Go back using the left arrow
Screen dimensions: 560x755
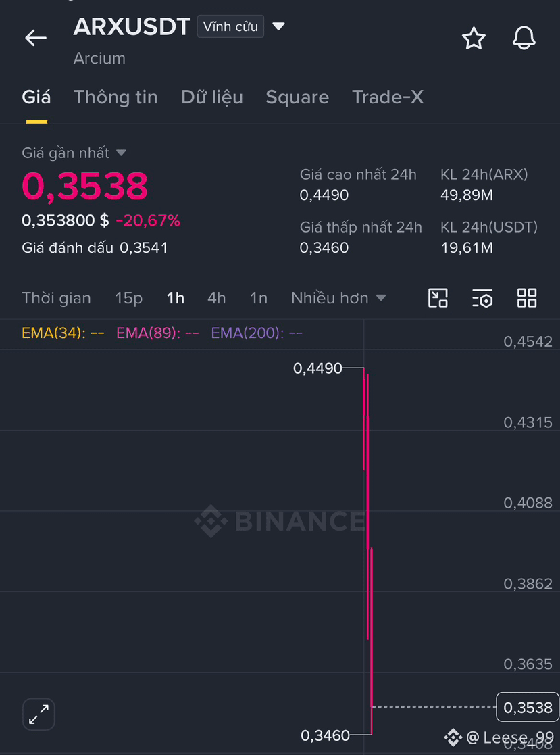point(36,38)
